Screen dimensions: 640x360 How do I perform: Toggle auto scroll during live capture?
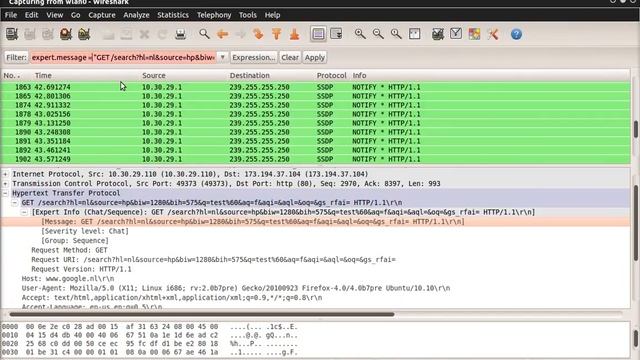click(x=336, y=34)
